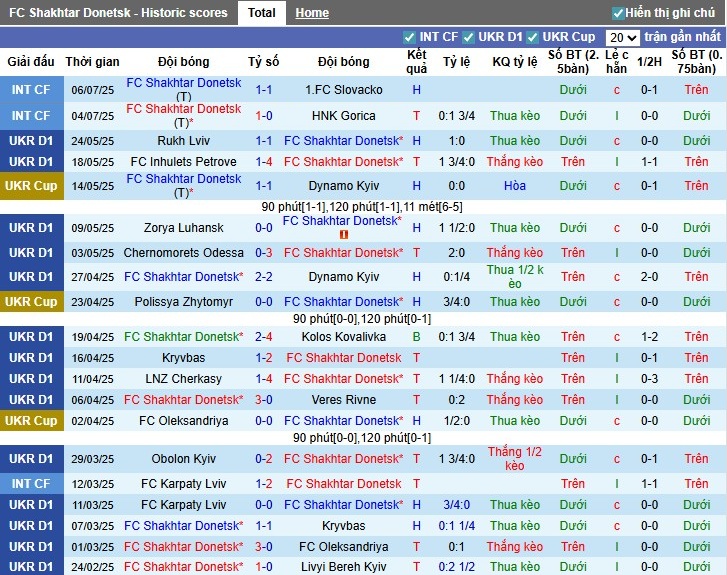Screen dimensions: 727x575
Task: Switch to the Total tab
Action: click(x=262, y=13)
